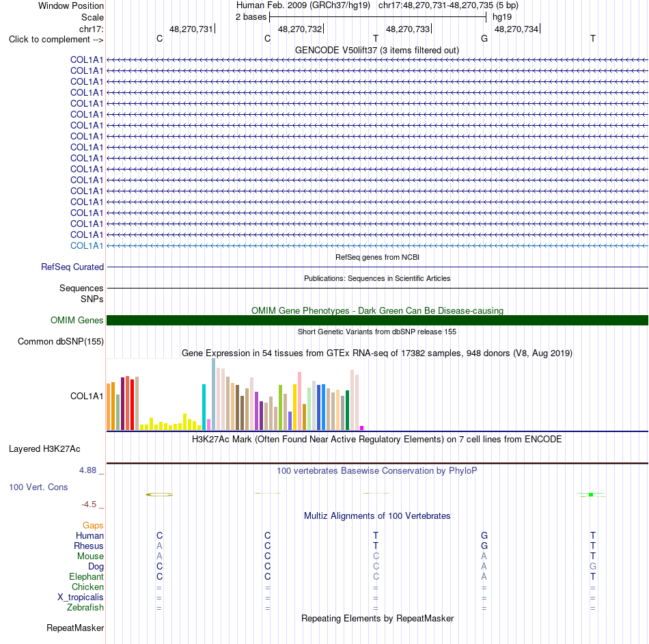Open 'Publications: Sequences in Scientific Articles' title
Image resolution: width=649 pixels, height=644 pixels.
pyautogui.click(x=376, y=278)
